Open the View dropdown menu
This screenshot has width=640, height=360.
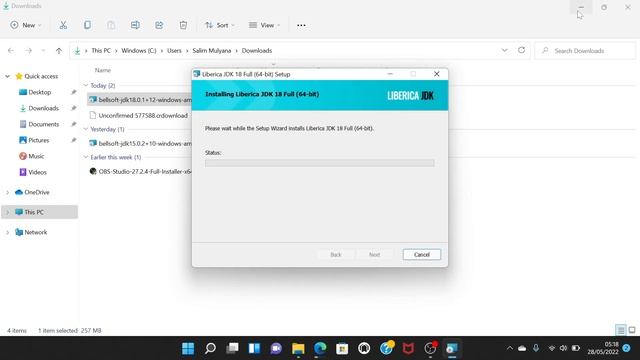[x=264, y=25]
